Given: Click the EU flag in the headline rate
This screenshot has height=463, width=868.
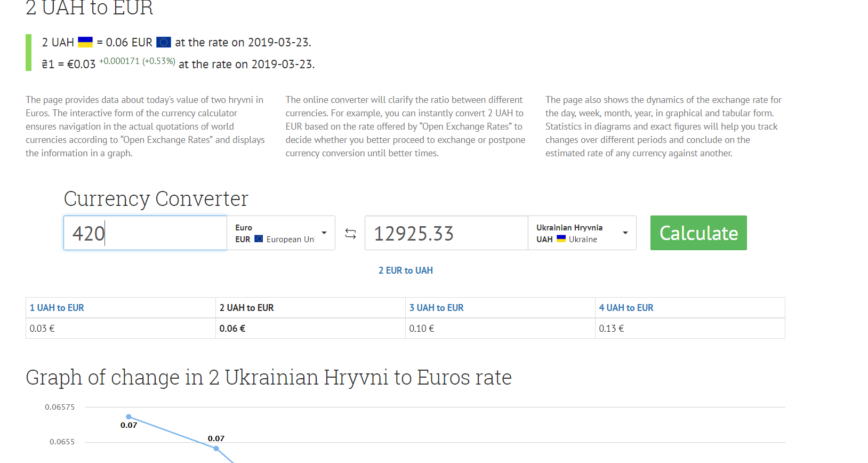Looking at the screenshot, I should click(x=164, y=42).
